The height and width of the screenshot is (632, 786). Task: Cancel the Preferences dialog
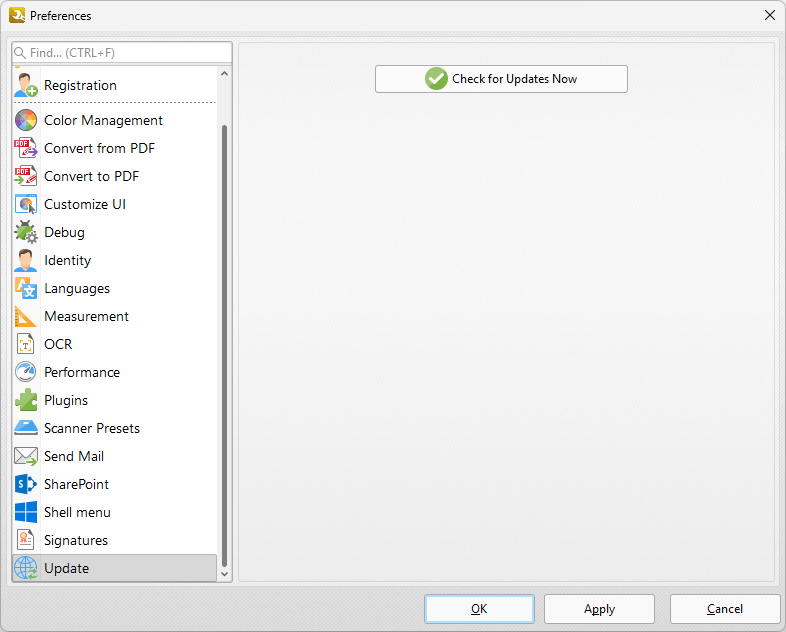click(x=725, y=609)
